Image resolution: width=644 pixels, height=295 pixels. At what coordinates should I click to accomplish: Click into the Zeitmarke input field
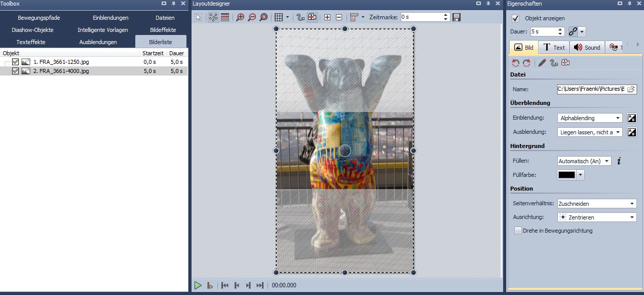point(421,17)
